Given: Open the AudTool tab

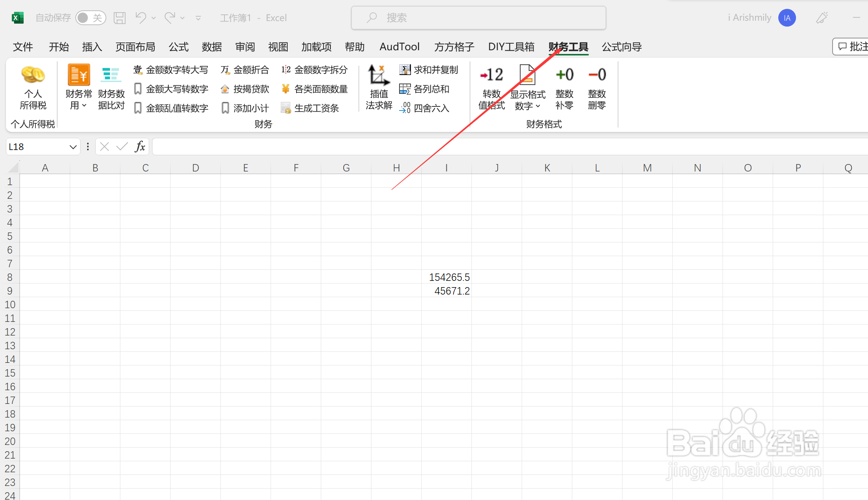Looking at the screenshot, I should point(399,47).
